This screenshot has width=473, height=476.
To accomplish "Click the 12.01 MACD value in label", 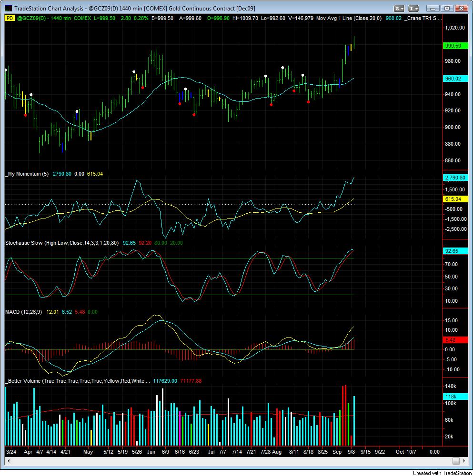I will tap(52, 312).
